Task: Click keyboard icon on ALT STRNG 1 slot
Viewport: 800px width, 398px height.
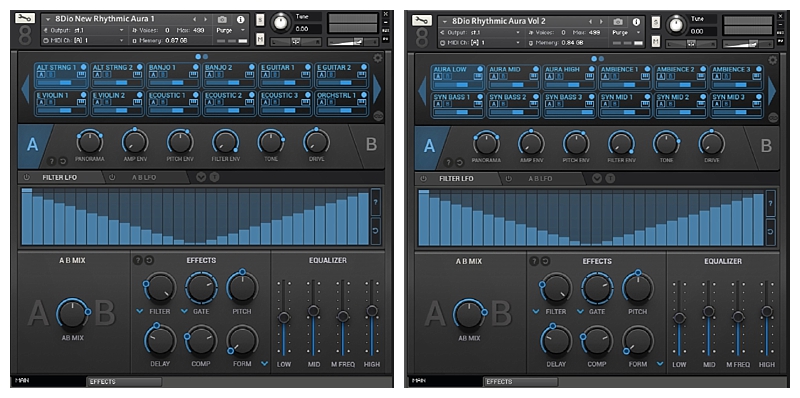Action: (81, 74)
